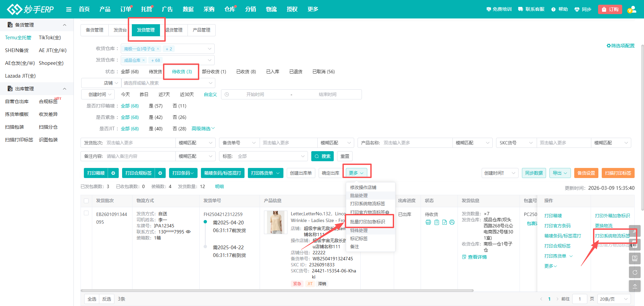The width and height of the screenshot is (644, 306).
Task: Click the 联系客服 chat icon
Action: point(520,9)
